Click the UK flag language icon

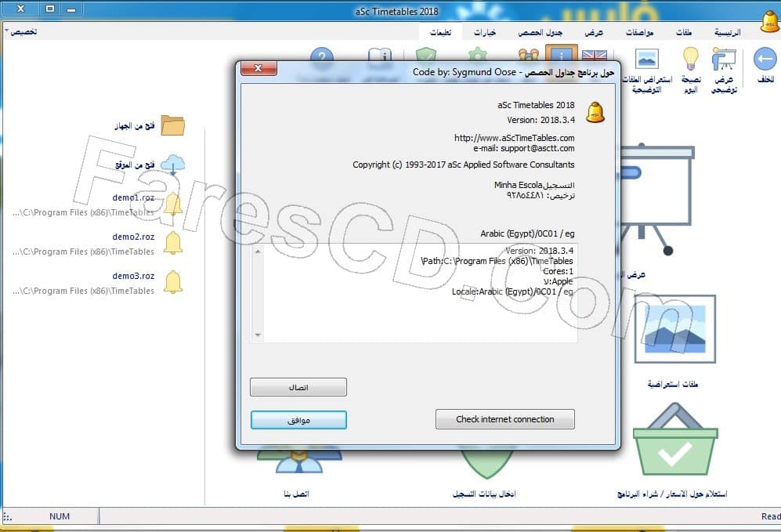click(x=595, y=55)
